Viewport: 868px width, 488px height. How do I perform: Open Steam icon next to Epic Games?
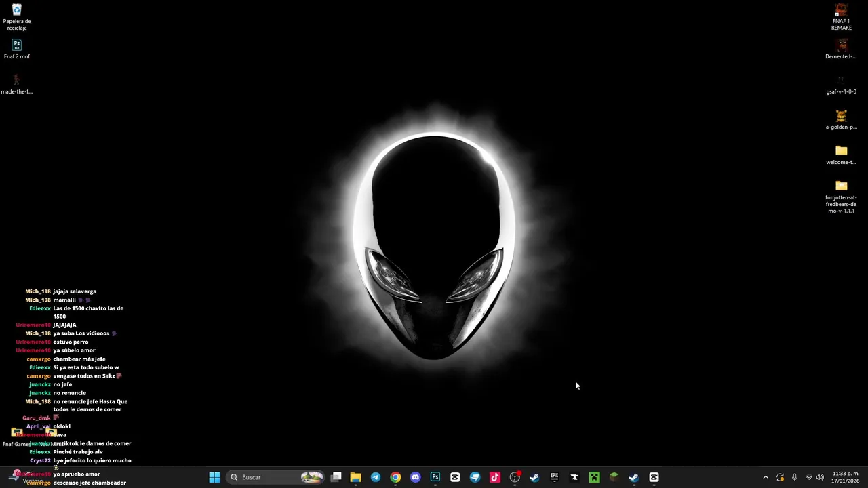(x=534, y=477)
